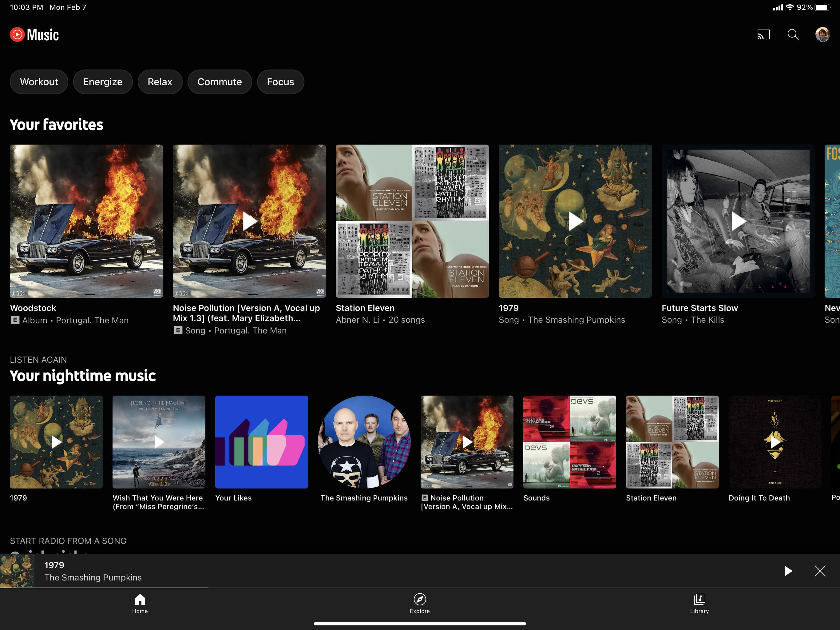Open the account profile avatar
This screenshot has height=630, width=840.
(x=822, y=34)
